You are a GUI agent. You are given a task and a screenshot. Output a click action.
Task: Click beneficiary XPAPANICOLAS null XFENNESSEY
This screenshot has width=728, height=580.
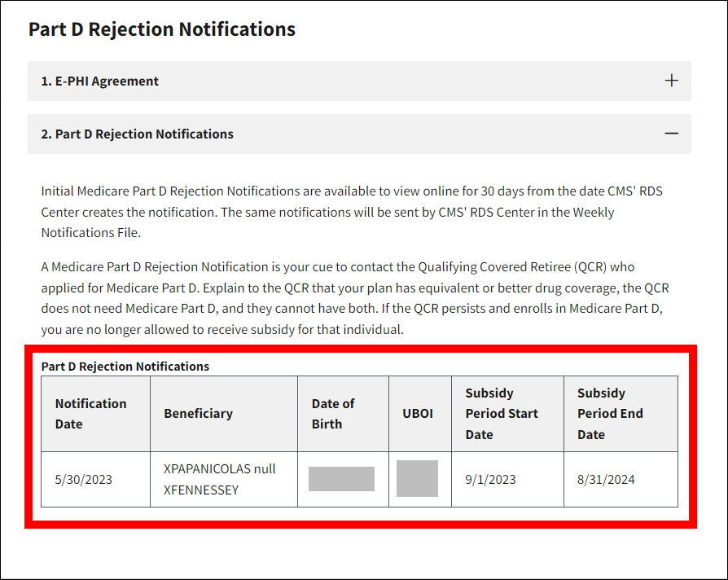coord(219,479)
